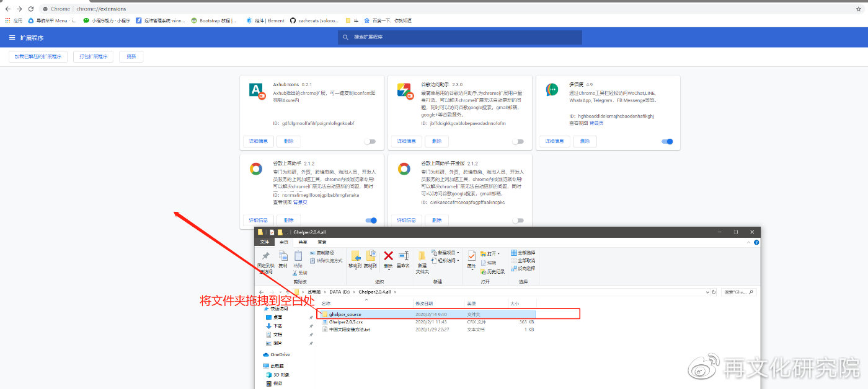Open the 百度一下 bookmark

point(387,20)
